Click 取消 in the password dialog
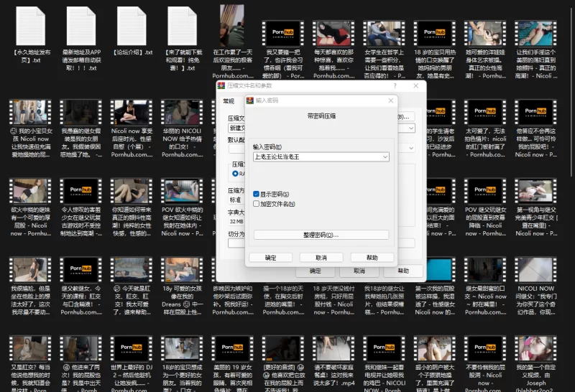Image resolution: width=575 pixels, height=392 pixels. (x=321, y=258)
